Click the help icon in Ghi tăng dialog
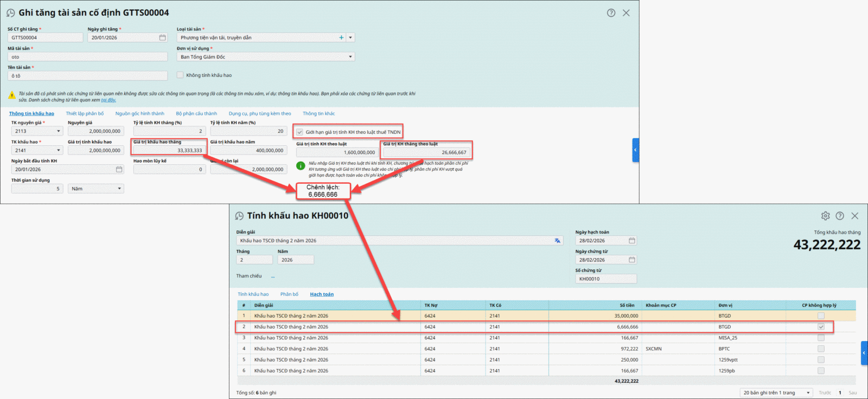This screenshot has height=399, width=868. 611,13
